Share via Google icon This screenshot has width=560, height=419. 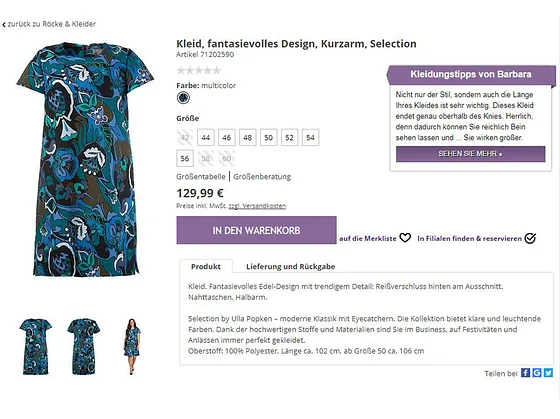pos(537,373)
